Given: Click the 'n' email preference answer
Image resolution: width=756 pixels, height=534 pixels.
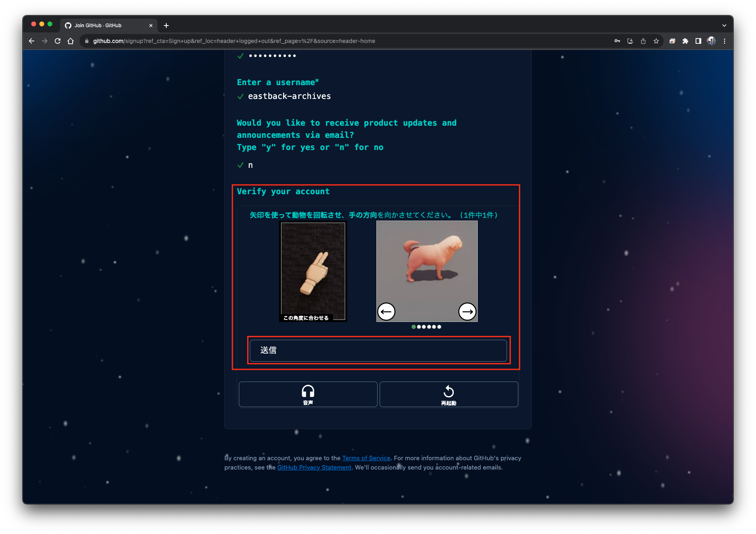Looking at the screenshot, I should 251,165.
